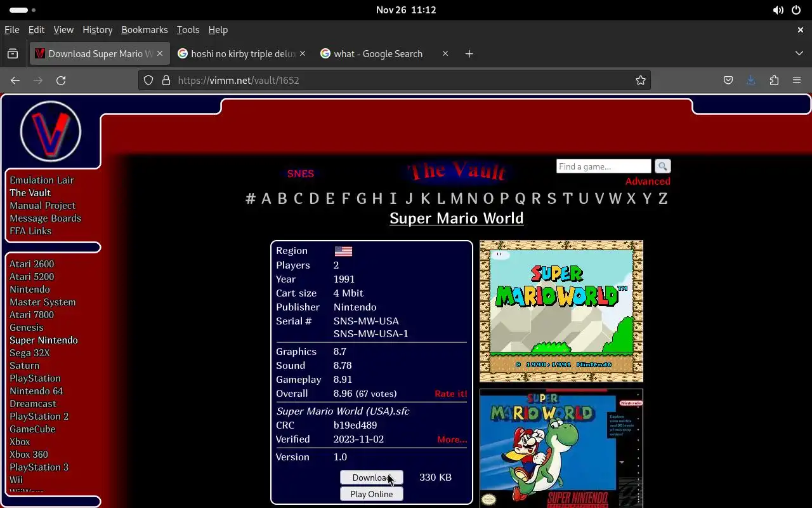
Task: Bookmark this page with the star icon
Action: 641,80
